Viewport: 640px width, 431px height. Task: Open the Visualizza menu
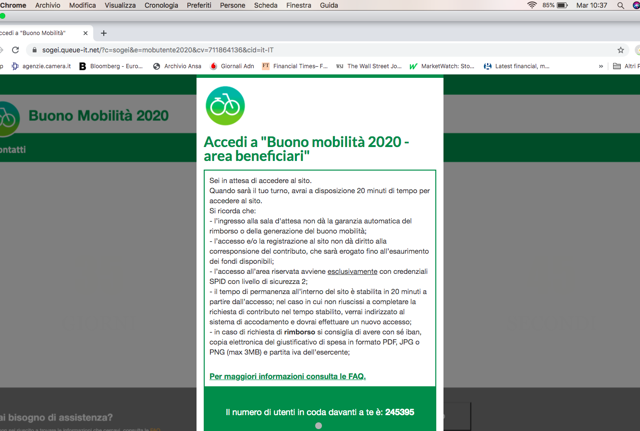pyautogui.click(x=120, y=5)
